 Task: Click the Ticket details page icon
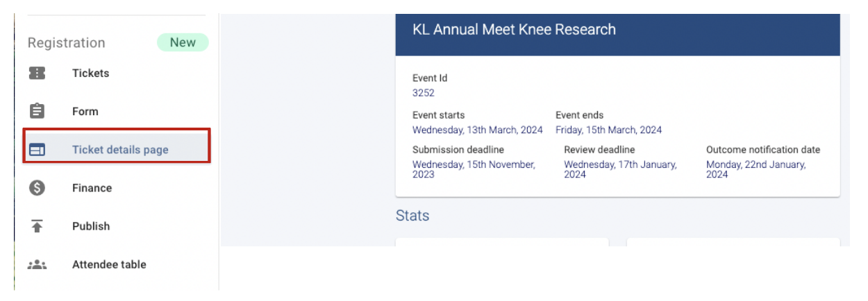pyautogui.click(x=37, y=149)
